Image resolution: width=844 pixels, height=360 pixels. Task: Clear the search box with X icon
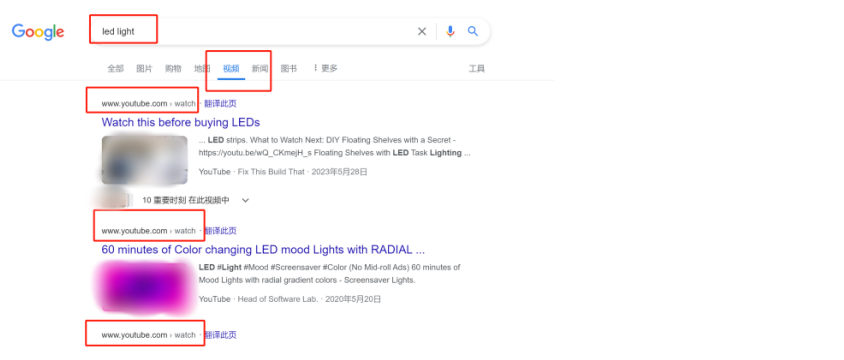422,32
